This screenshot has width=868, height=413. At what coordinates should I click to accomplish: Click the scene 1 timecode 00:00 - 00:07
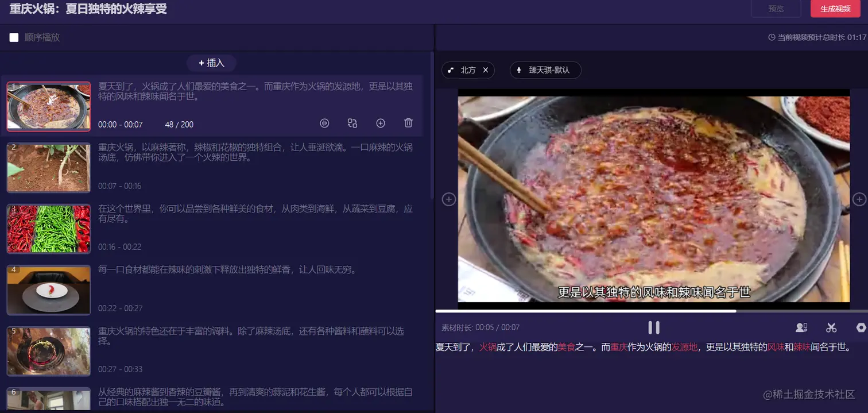(121, 125)
